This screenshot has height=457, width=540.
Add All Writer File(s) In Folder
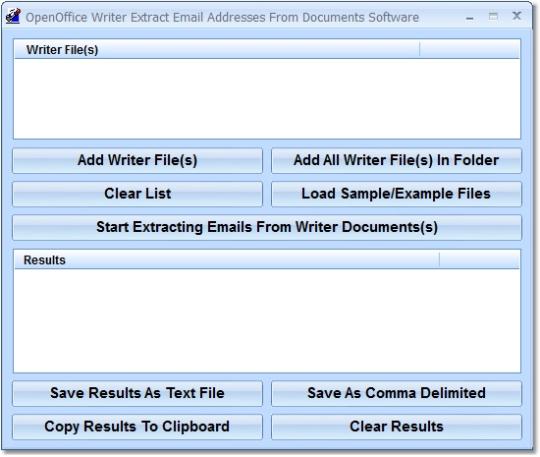point(396,160)
